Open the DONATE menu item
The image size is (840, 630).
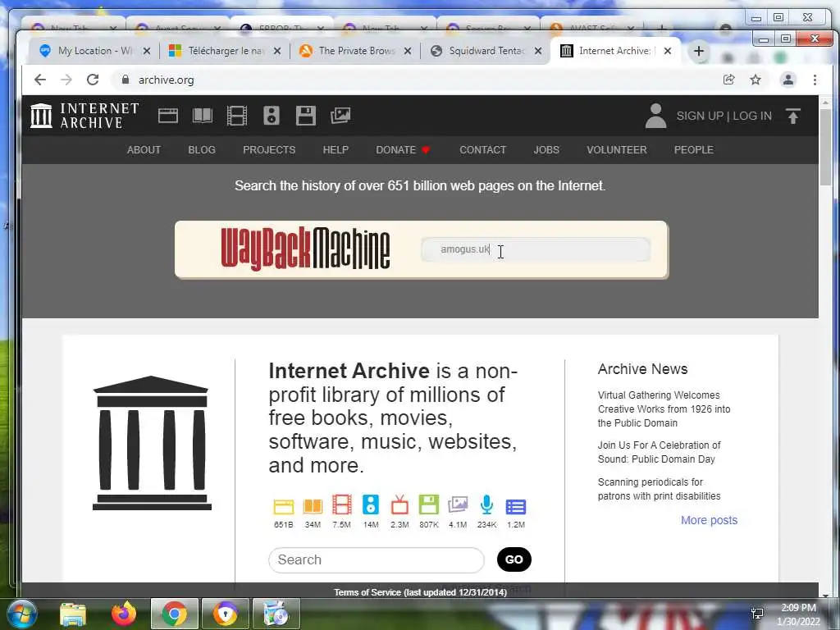coord(403,150)
